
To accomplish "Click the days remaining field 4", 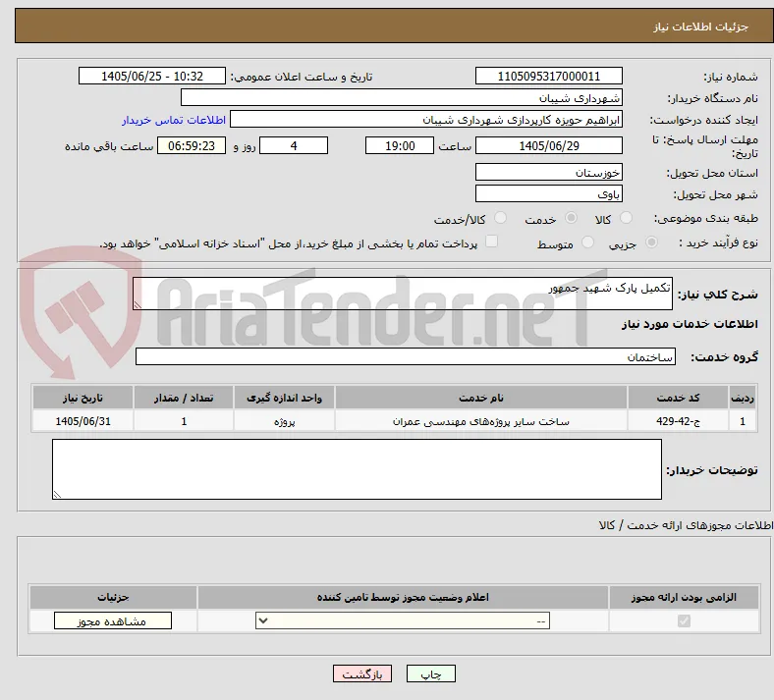I will [294, 145].
